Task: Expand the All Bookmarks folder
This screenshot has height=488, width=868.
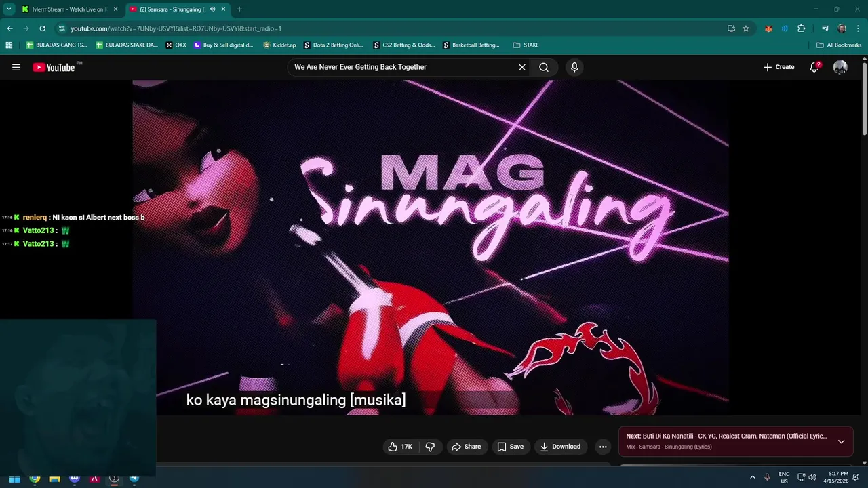Action: [x=839, y=45]
